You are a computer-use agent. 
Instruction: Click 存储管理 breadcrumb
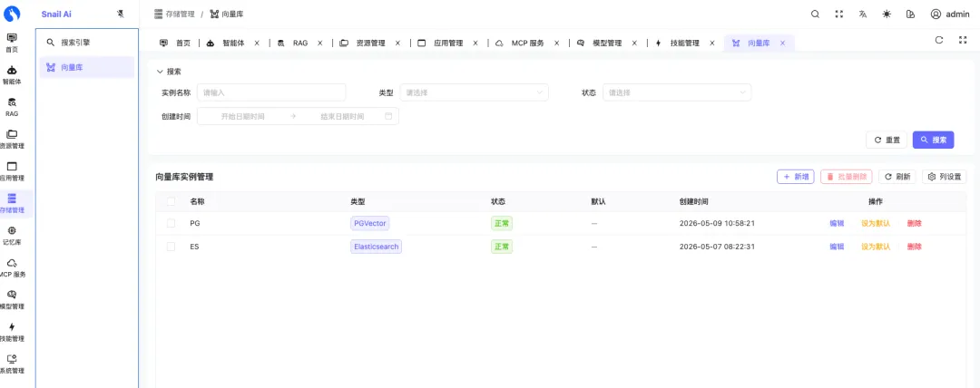click(174, 15)
